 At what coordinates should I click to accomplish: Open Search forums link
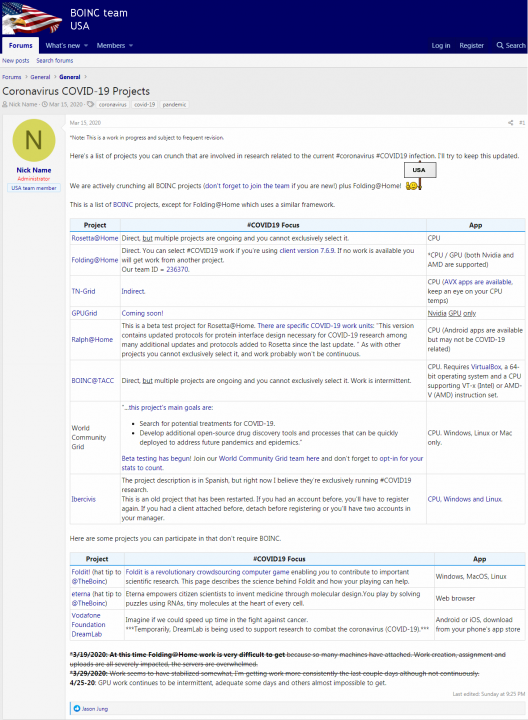pos(55,61)
